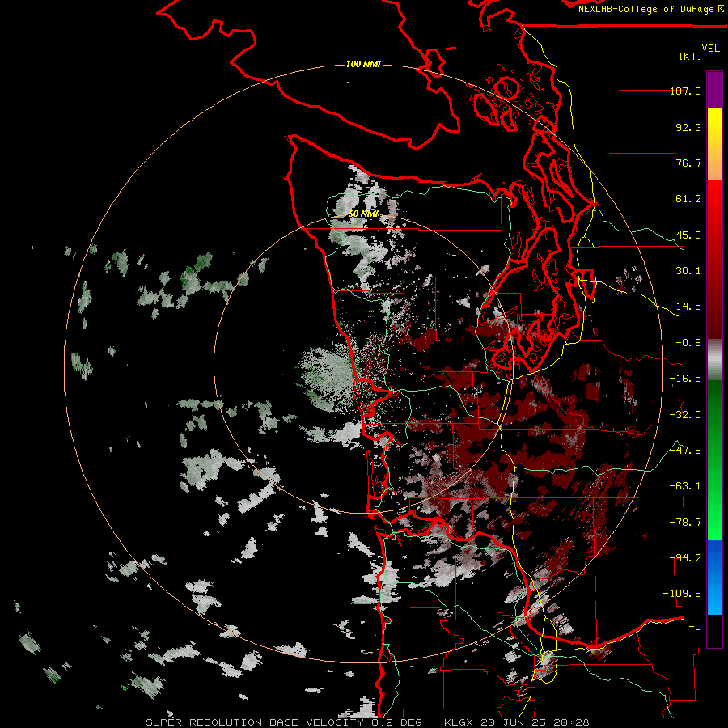Select the -94.2 velocity scale value
This screenshot has width=728, height=728.
[x=685, y=558]
